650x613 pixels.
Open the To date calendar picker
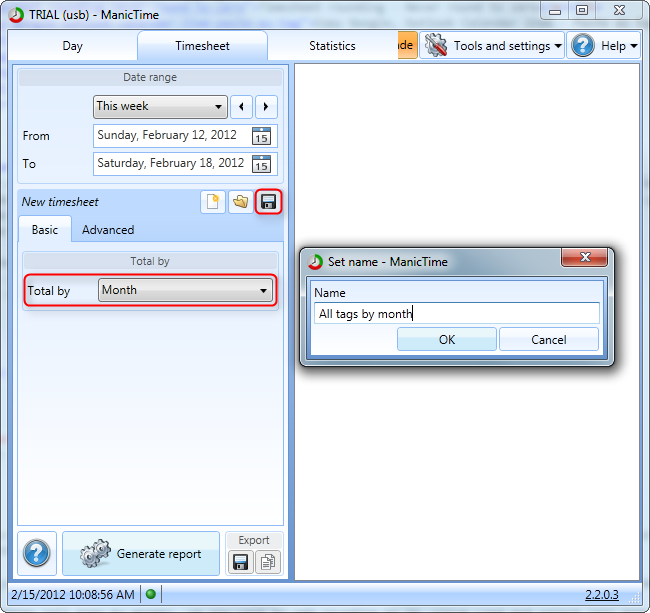pos(262,164)
